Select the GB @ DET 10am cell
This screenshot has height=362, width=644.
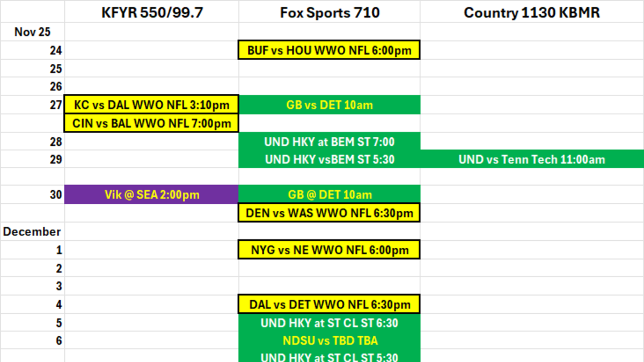tap(330, 195)
